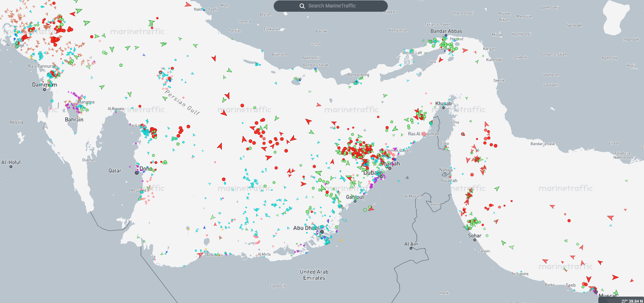
Task: Click the Al-Hofuf city marker dot
Action: pos(11,166)
